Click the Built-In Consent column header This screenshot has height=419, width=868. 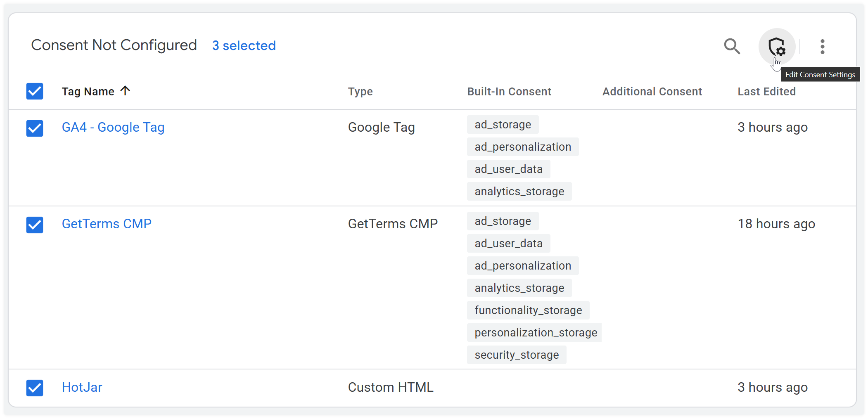point(509,92)
